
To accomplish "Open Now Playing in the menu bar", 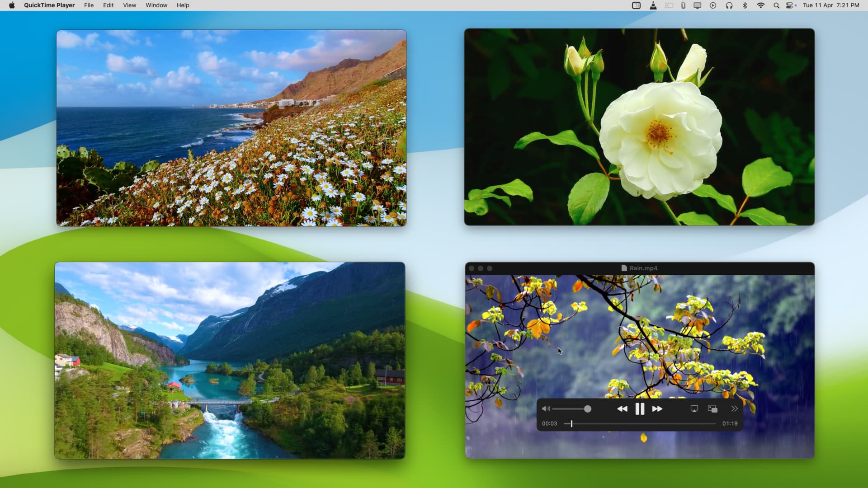I will coord(713,5).
